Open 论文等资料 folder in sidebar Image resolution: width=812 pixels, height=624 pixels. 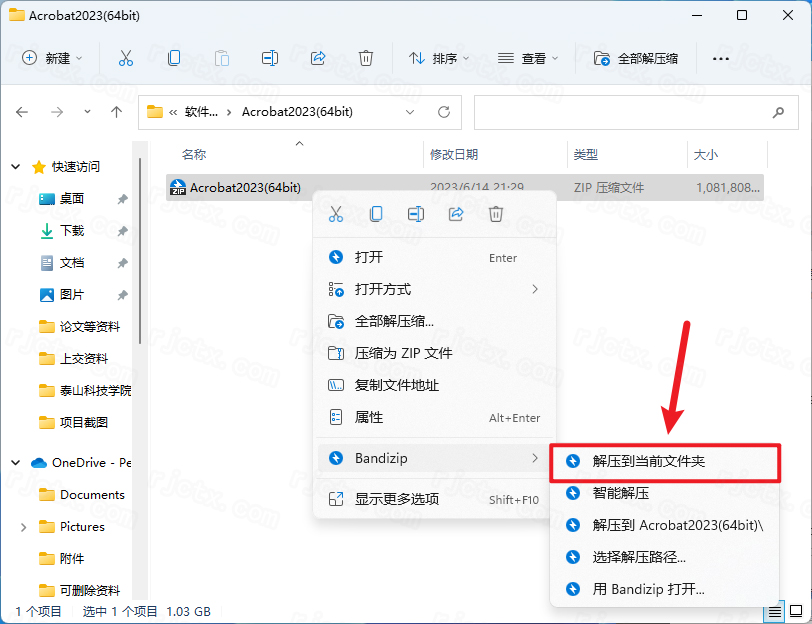80,327
